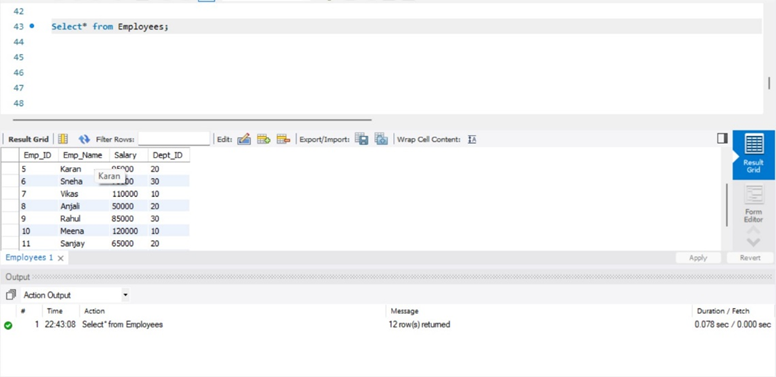Export recordset to an external file

[362, 140]
